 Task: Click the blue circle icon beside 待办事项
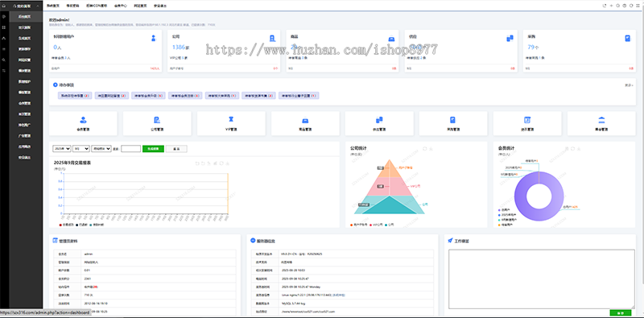coord(56,85)
